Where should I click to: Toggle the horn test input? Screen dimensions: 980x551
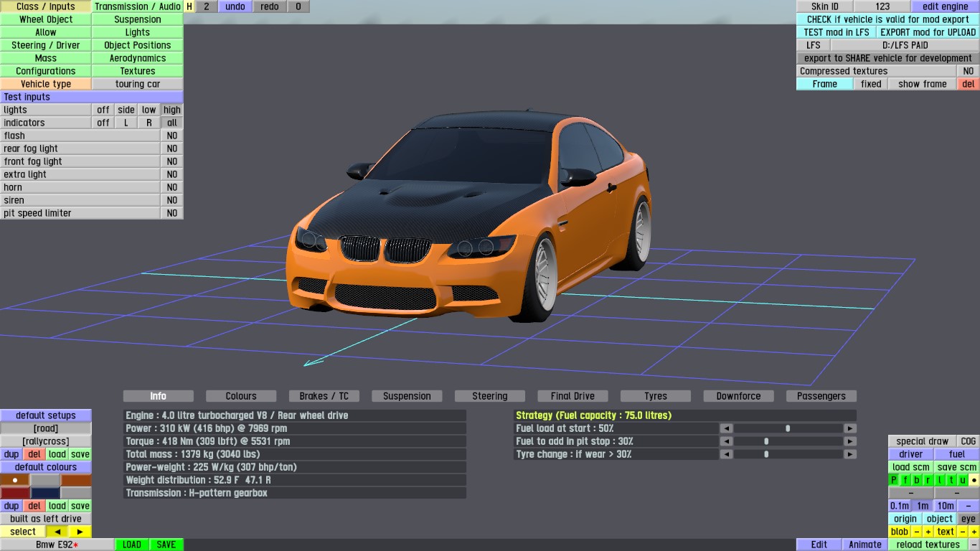[x=172, y=187]
